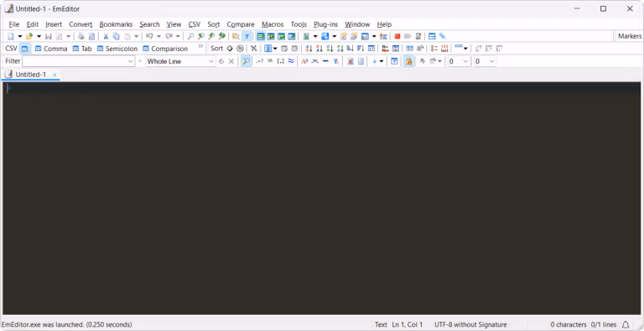The image size is (644, 331).
Task: Click the Text configuration in status bar
Action: [x=381, y=324]
